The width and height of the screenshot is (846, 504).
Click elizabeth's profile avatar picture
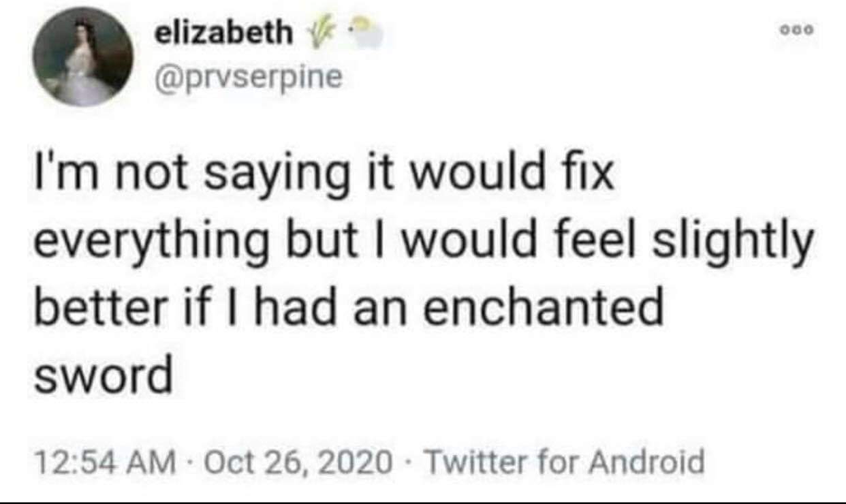[82, 58]
